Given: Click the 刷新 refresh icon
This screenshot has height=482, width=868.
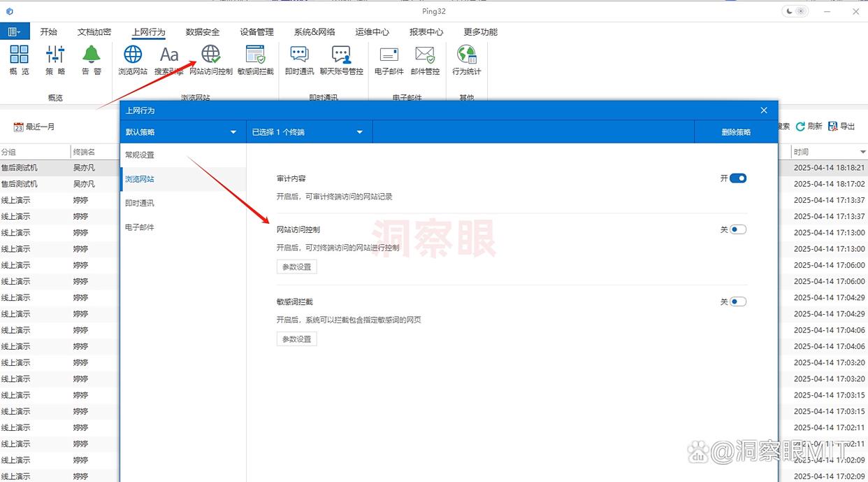Looking at the screenshot, I should (809, 127).
